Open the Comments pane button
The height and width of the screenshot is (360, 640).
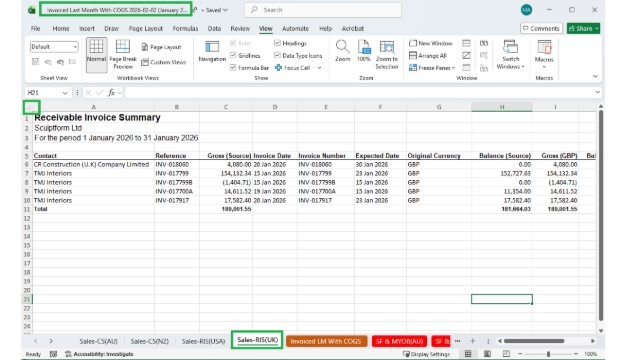(541, 29)
